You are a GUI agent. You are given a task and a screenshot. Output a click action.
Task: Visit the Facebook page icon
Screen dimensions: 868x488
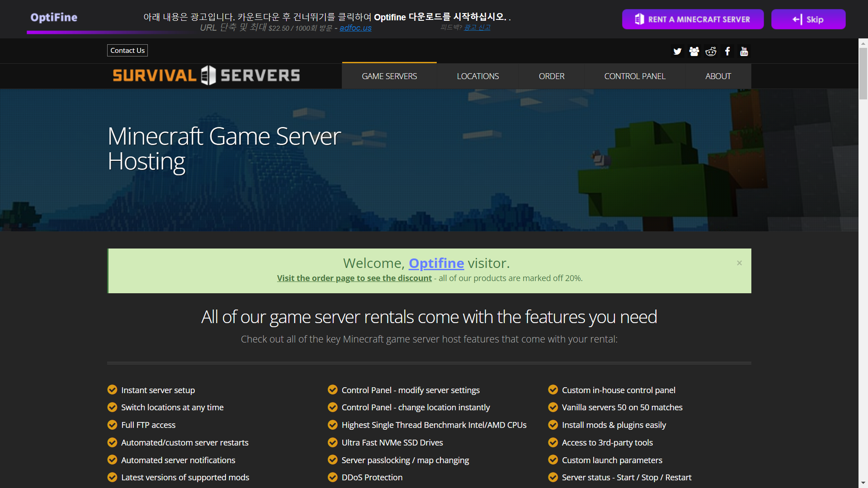pos(727,52)
